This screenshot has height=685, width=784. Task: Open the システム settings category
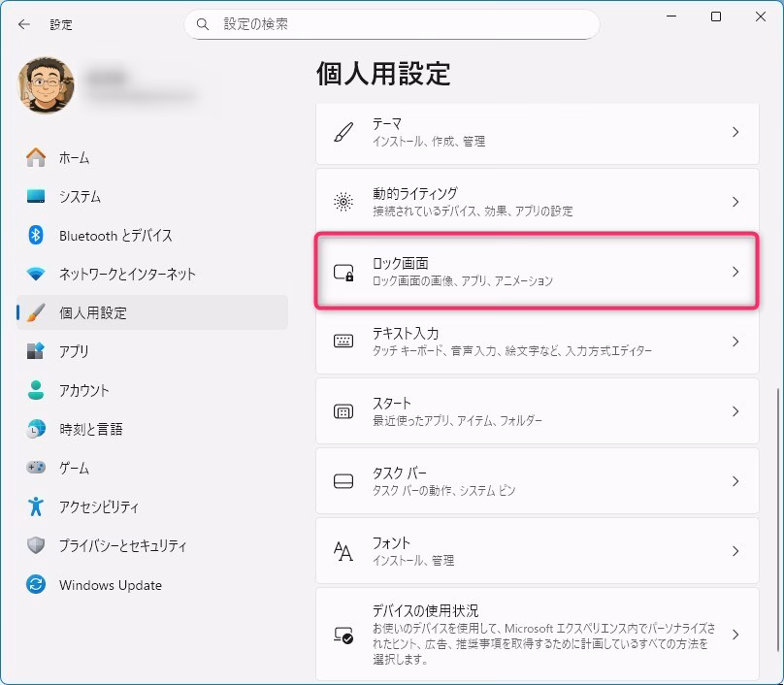click(x=80, y=196)
